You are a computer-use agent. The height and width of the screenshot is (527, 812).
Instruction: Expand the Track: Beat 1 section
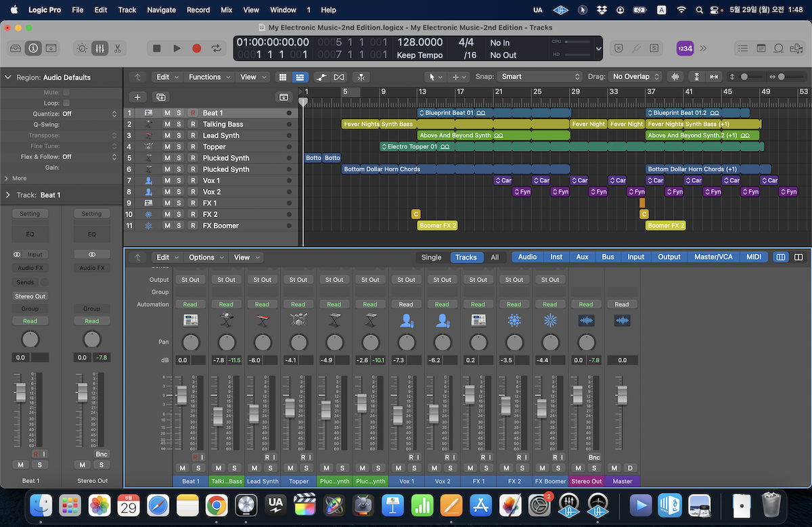click(x=9, y=195)
